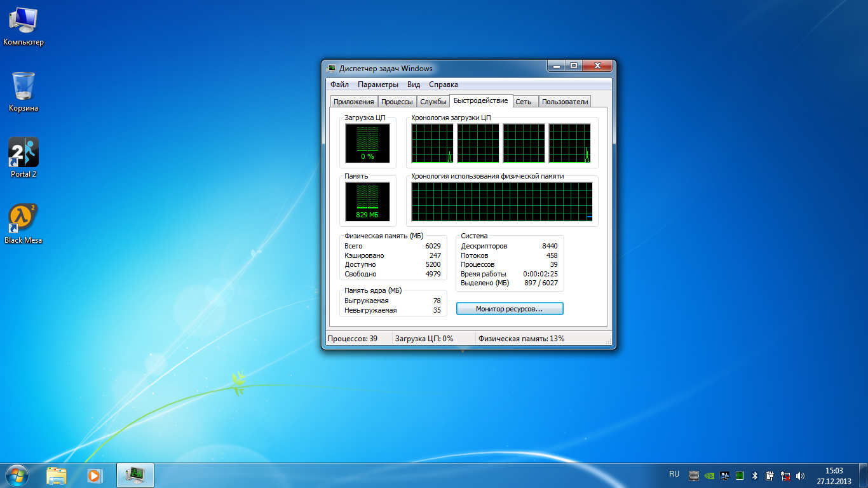Switch to the Службы tab
The image size is (868, 488).
tap(433, 102)
